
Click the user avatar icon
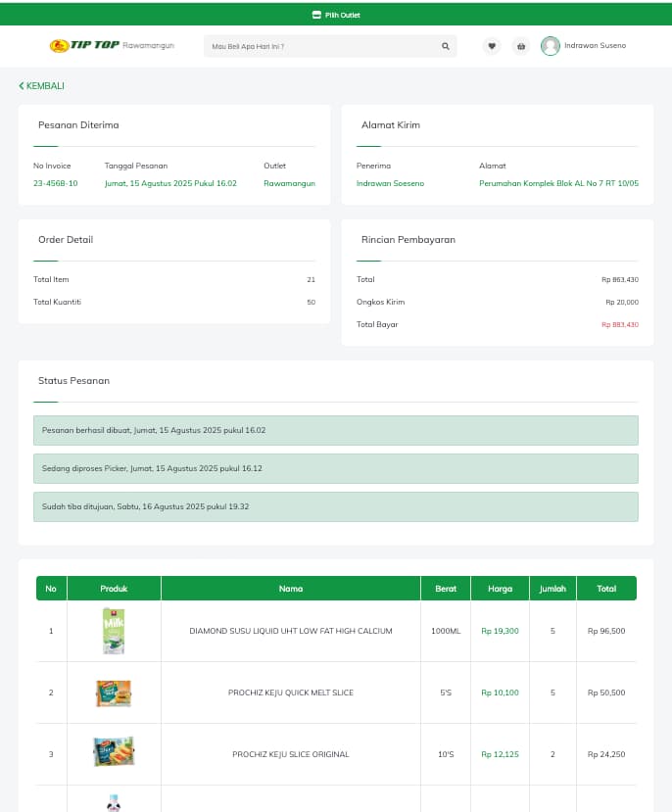[551, 46]
